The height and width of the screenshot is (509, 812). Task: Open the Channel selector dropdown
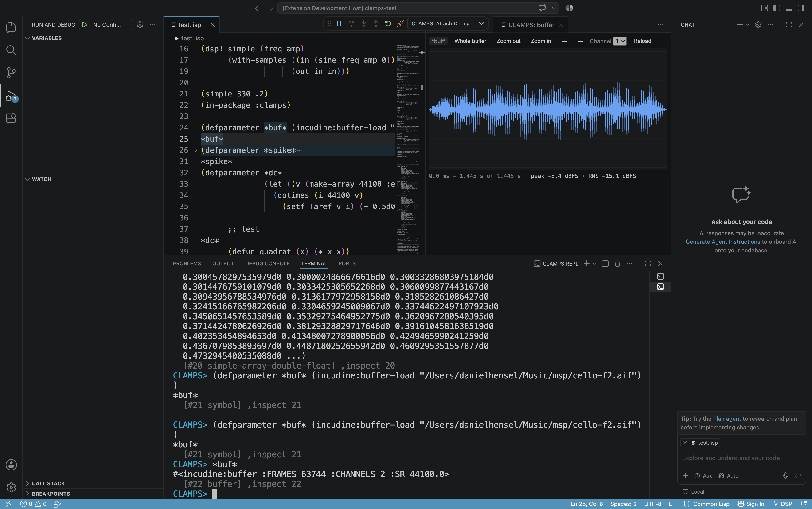(x=620, y=41)
